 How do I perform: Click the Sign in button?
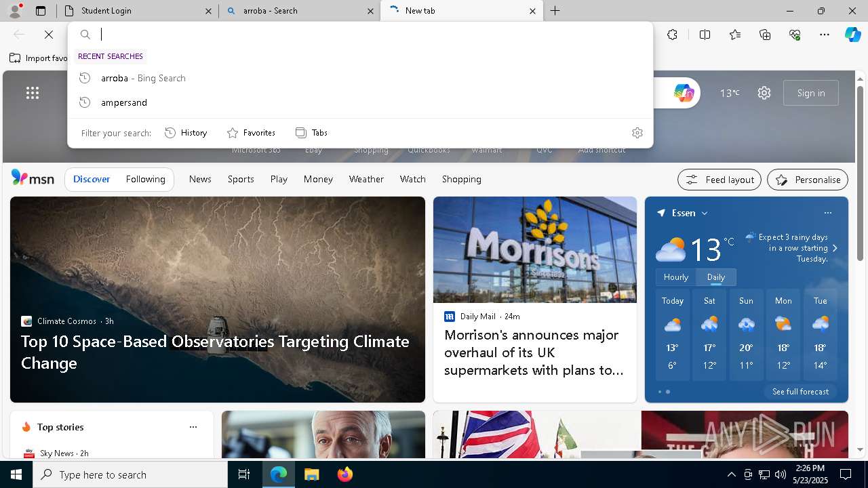pyautogui.click(x=811, y=93)
